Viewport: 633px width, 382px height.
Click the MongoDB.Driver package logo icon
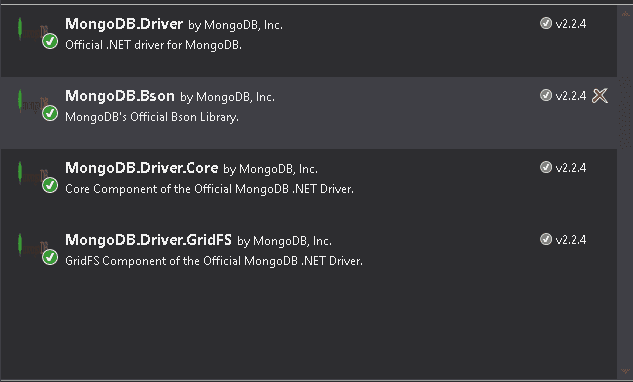point(33,31)
